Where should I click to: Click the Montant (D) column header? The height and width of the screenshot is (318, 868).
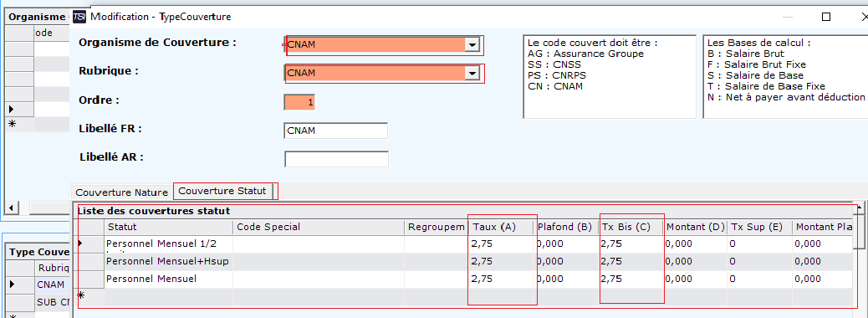click(695, 227)
